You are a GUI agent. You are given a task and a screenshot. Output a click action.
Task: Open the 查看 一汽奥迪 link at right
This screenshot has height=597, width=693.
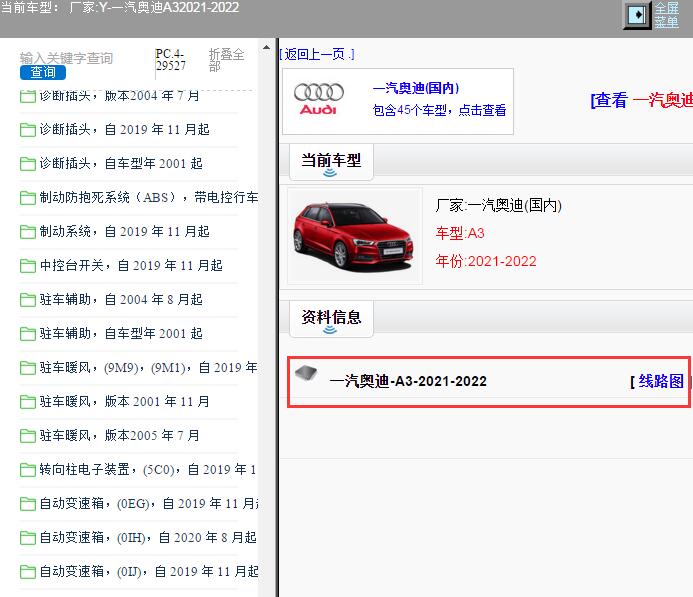click(x=641, y=100)
